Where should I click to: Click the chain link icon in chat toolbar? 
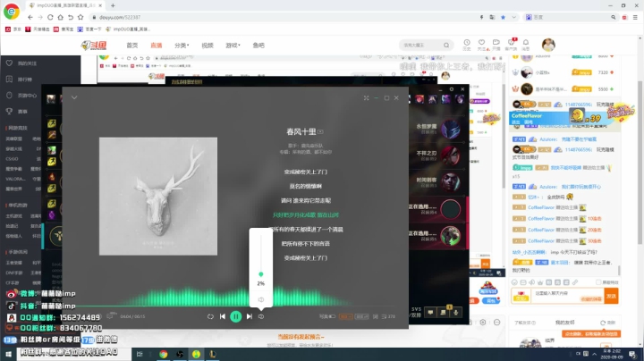pos(575,282)
